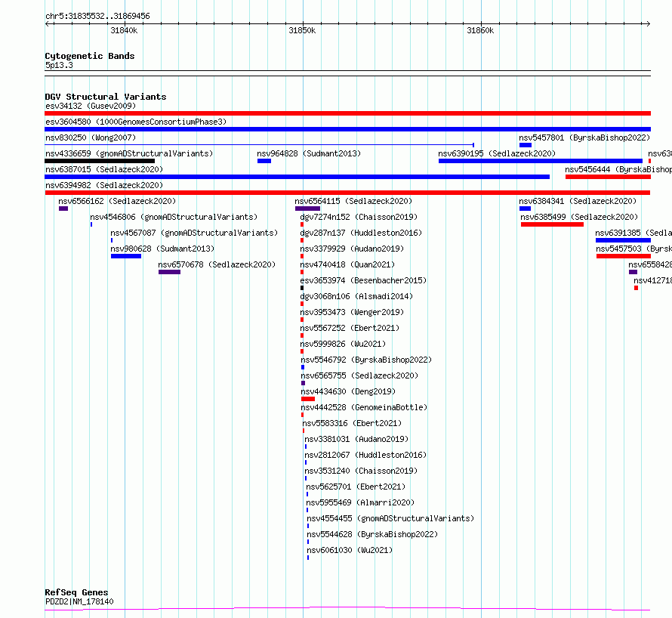Viewport: 672px width, 618px height.
Task: Click nsv6385499 (Sedlazeck2020) label
Action: coord(579,217)
